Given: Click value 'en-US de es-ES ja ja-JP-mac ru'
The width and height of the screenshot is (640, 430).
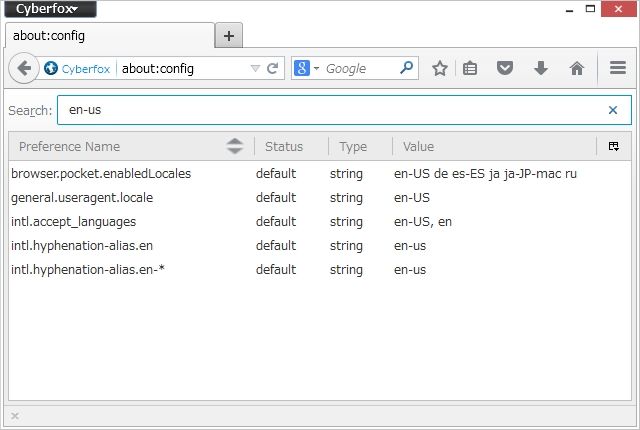Looking at the screenshot, I should click(x=485, y=174).
